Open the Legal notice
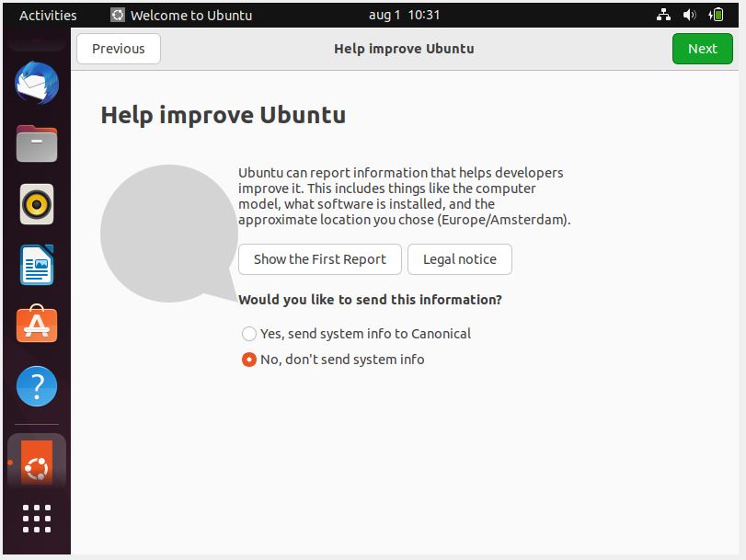Viewport: 746px width, 560px height. pos(460,259)
